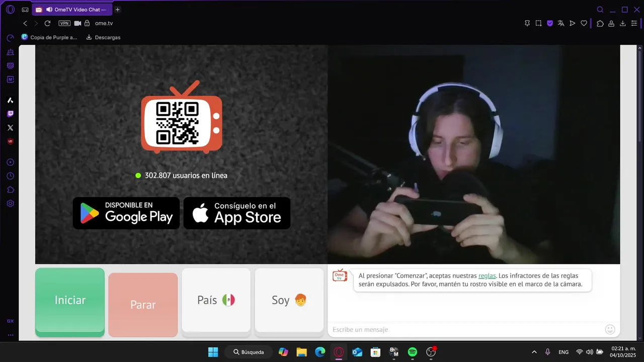
Task: Open the tab search magnifier
Action: 600,10
